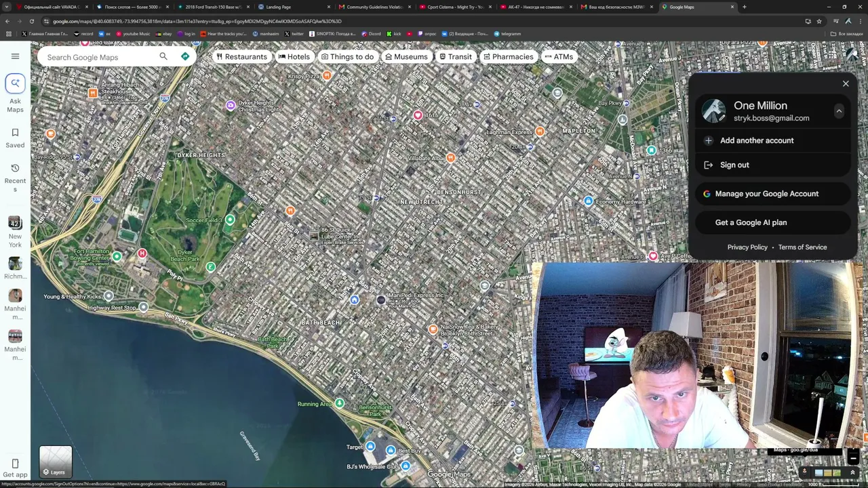Select the Museums category chip
The height and width of the screenshot is (488, 868).
pos(406,56)
